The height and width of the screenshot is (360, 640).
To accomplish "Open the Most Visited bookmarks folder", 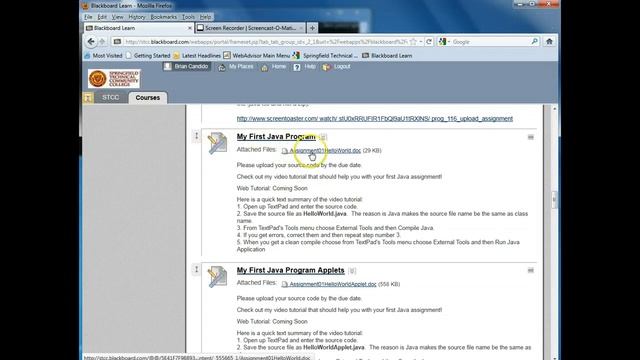I will point(103,56).
